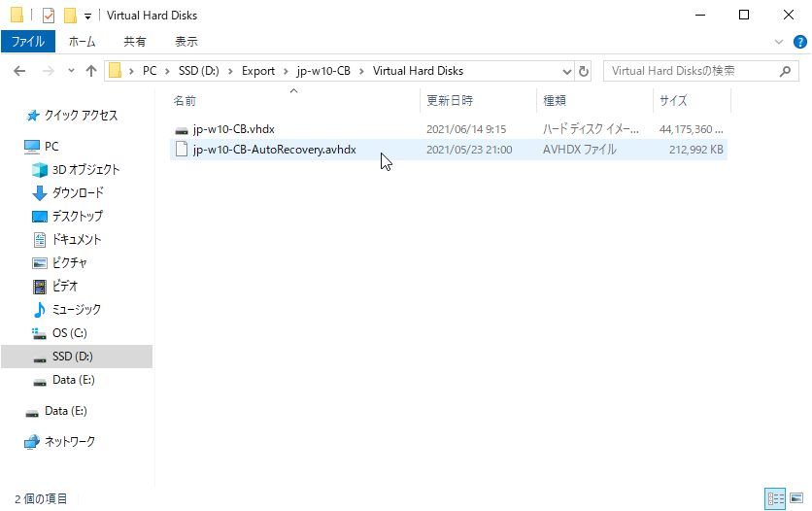Open ドキュメント in the navigation pane
The height and width of the screenshot is (511, 812).
click(x=76, y=239)
